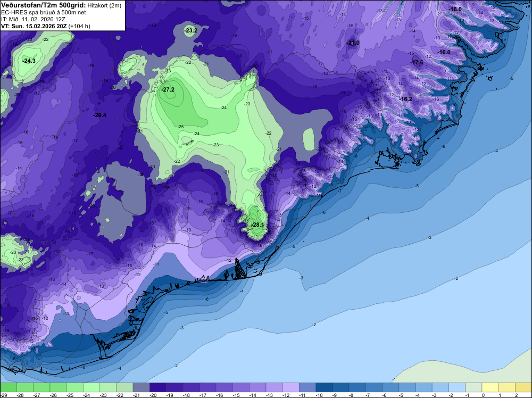Click the -21.0 temperature value label
The height and width of the screenshot is (398, 532).
pos(353,43)
